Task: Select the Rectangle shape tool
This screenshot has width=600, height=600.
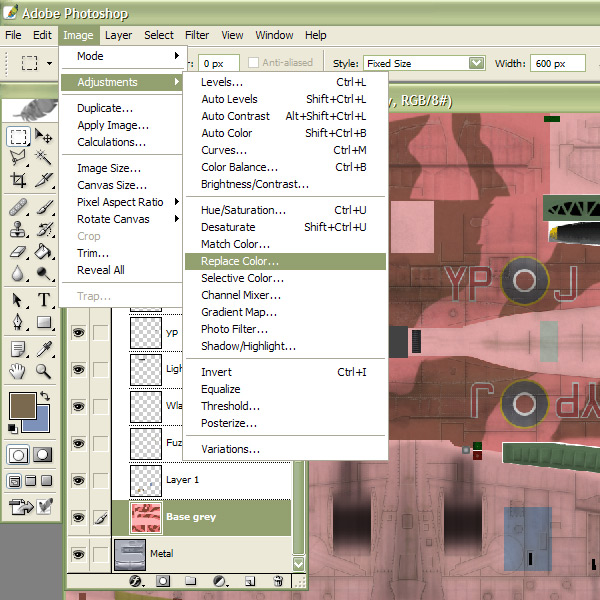Action: [x=43, y=322]
